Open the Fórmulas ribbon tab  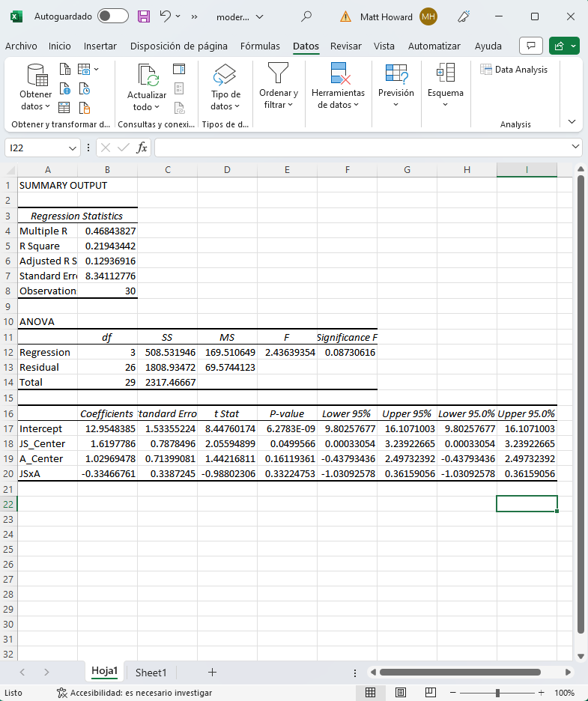point(260,46)
